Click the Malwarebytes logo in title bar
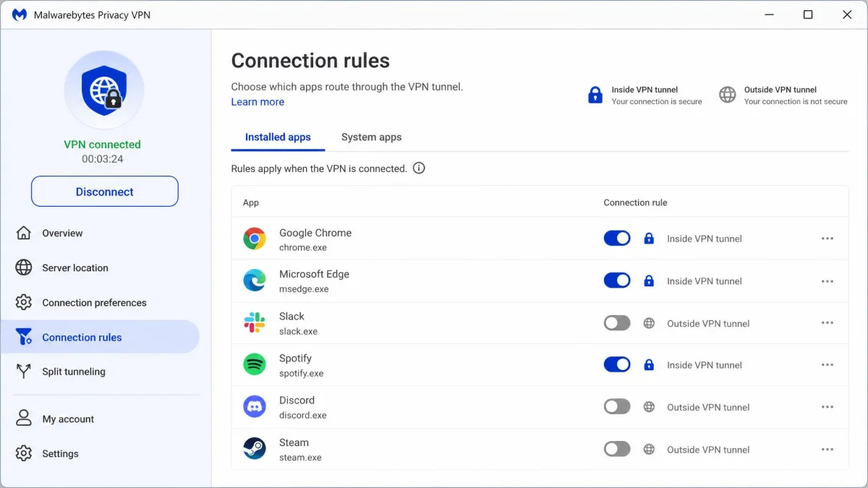The image size is (868, 488). click(x=20, y=14)
